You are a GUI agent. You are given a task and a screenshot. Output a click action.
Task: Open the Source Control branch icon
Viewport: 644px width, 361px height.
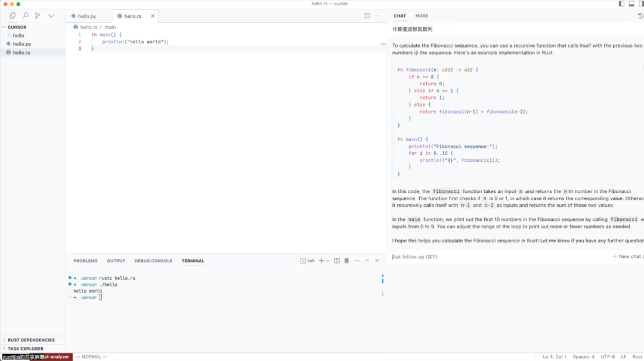tap(38, 15)
